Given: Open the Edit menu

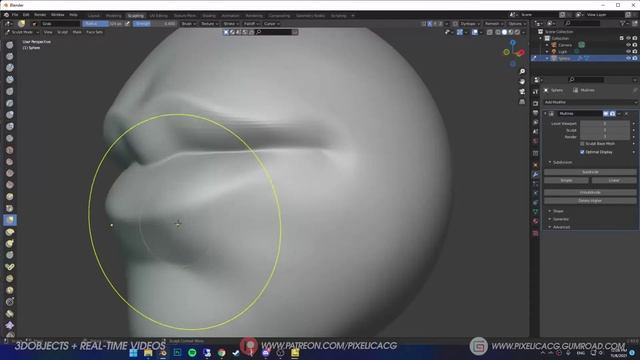Looking at the screenshot, I should pyautogui.click(x=26, y=15).
